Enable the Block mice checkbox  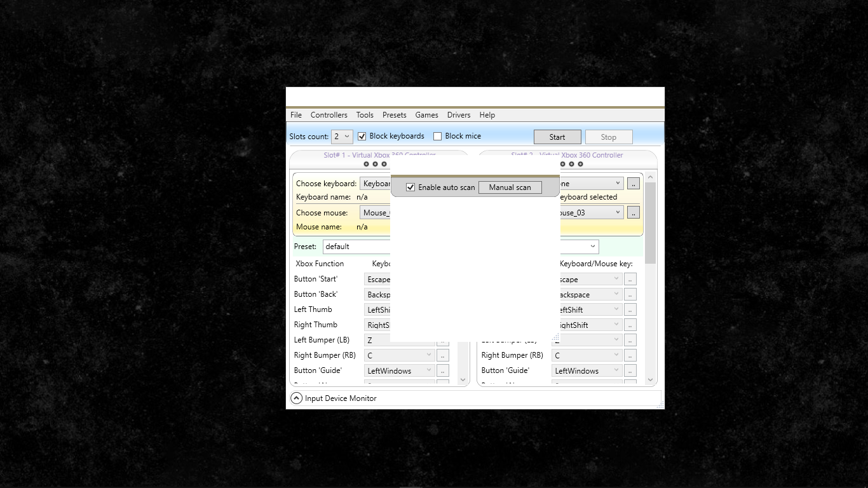(x=437, y=135)
